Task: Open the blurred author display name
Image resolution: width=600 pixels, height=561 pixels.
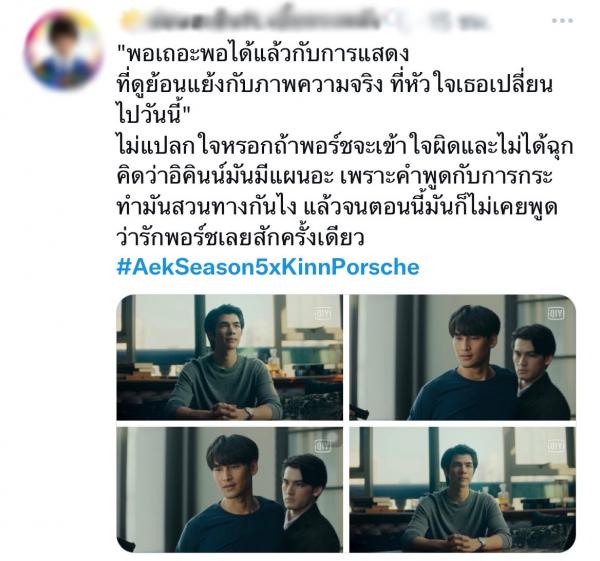Action: (251, 20)
